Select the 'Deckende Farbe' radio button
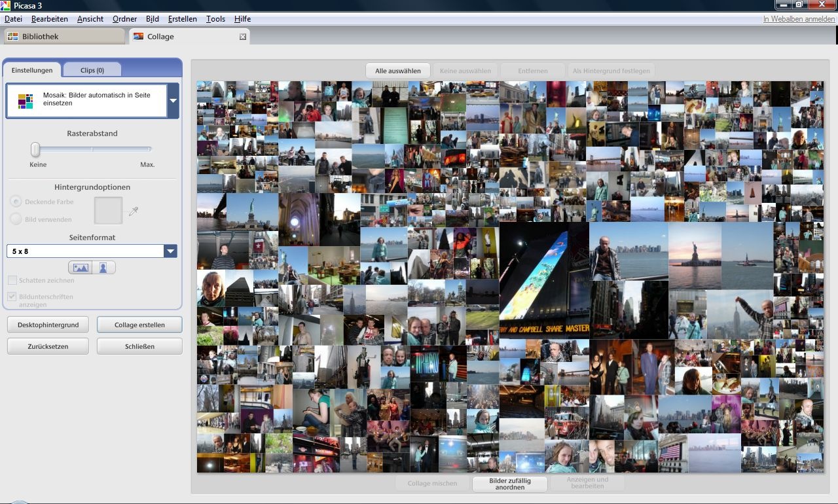 (x=16, y=202)
